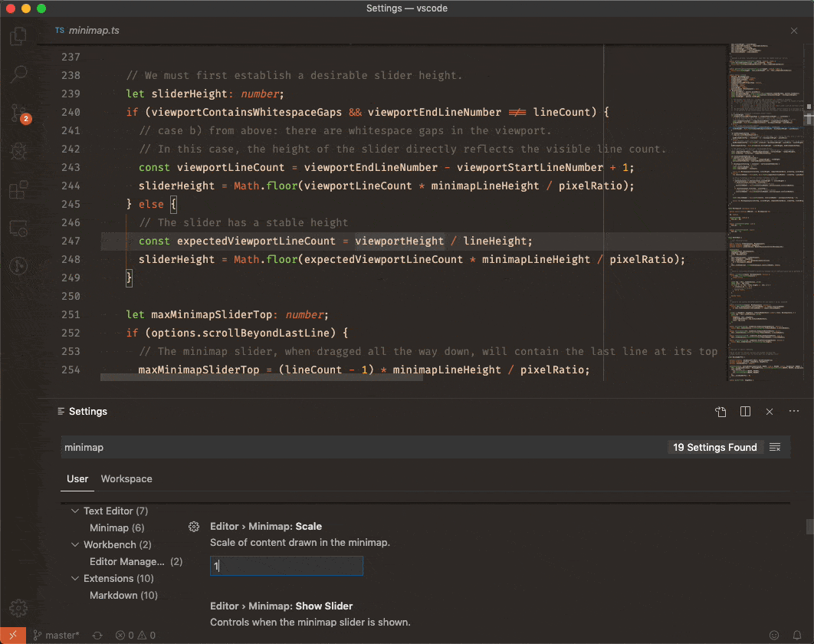
Task: Clear the settings search filter icon
Action: 775,448
